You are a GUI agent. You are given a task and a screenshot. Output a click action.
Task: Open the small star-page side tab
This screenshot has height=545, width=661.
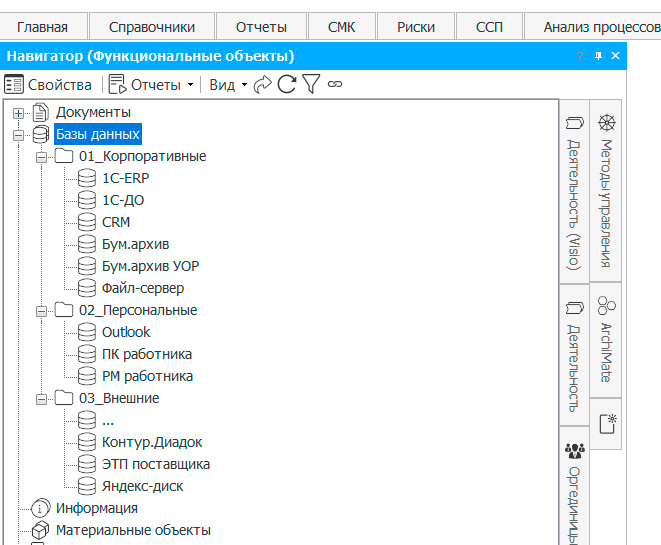coord(607,423)
